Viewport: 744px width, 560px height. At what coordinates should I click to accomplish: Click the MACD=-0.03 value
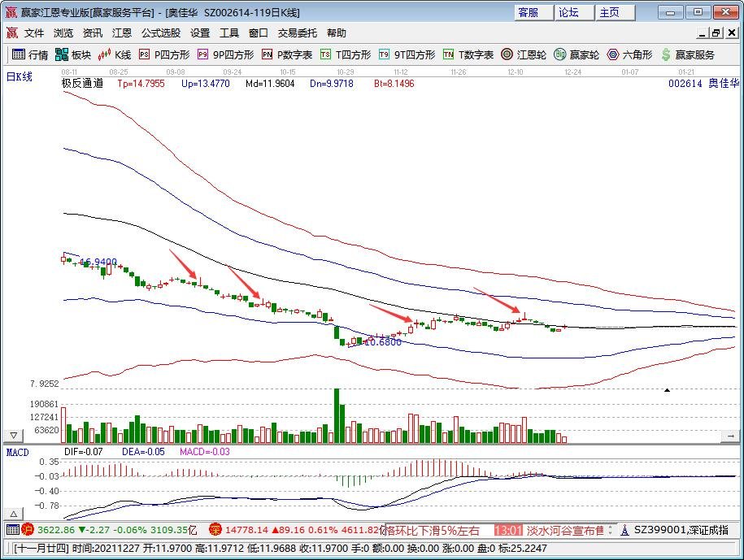(x=205, y=451)
